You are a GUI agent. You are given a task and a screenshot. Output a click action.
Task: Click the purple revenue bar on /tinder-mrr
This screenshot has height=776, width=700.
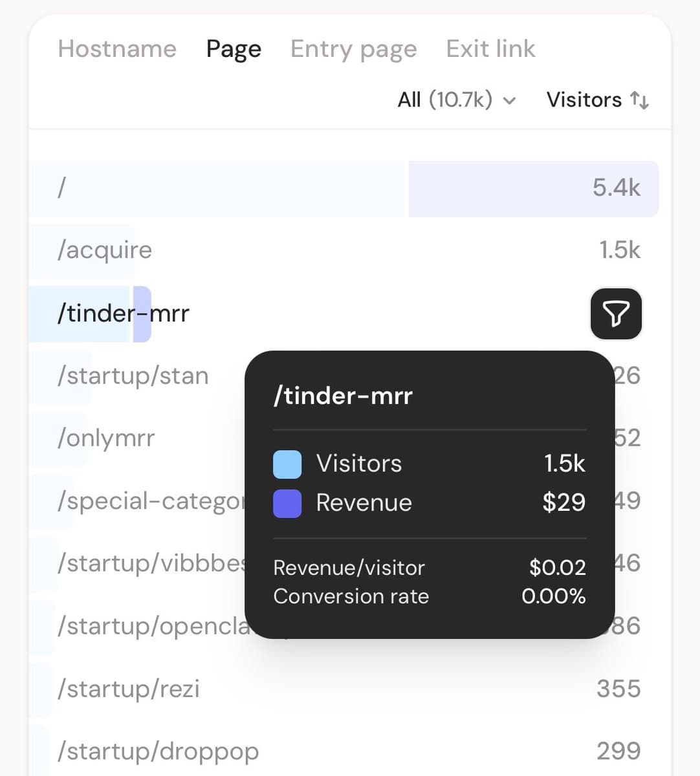point(142,314)
